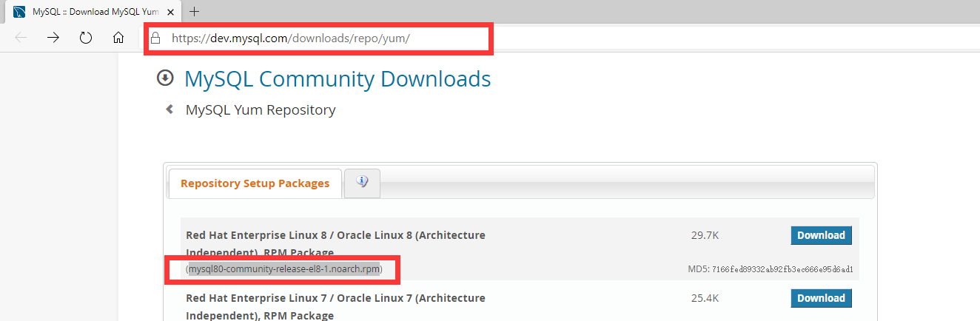This screenshot has height=321, width=980.
Task: Click the Red Hat Enterprise Linux 7 package title
Action: 335,307
